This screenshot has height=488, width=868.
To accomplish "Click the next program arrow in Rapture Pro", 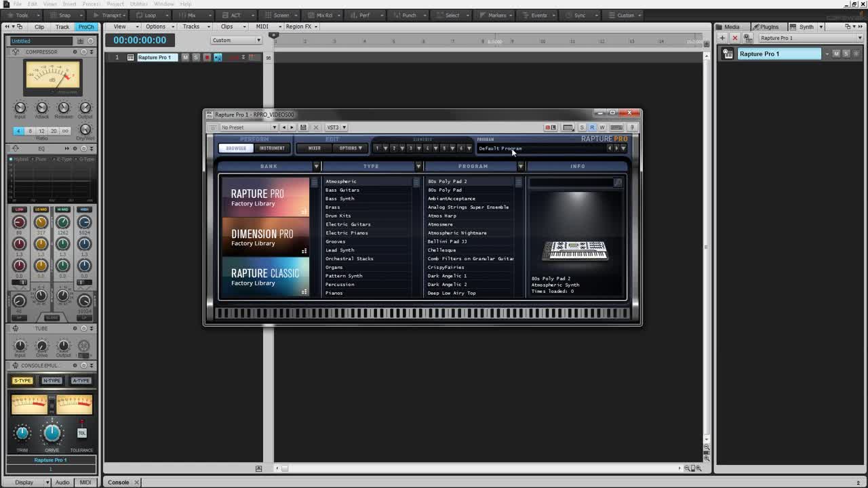I will [616, 148].
